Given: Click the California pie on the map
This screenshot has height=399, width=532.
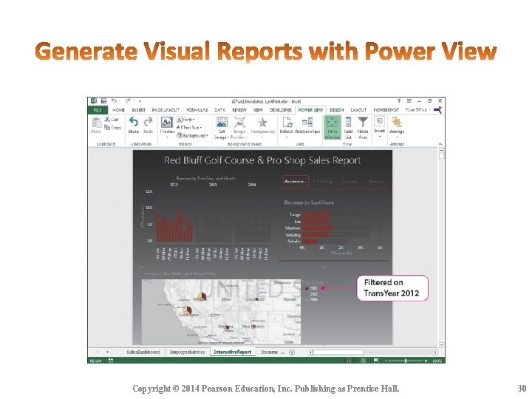Looking at the screenshot, I should (187, 310).
